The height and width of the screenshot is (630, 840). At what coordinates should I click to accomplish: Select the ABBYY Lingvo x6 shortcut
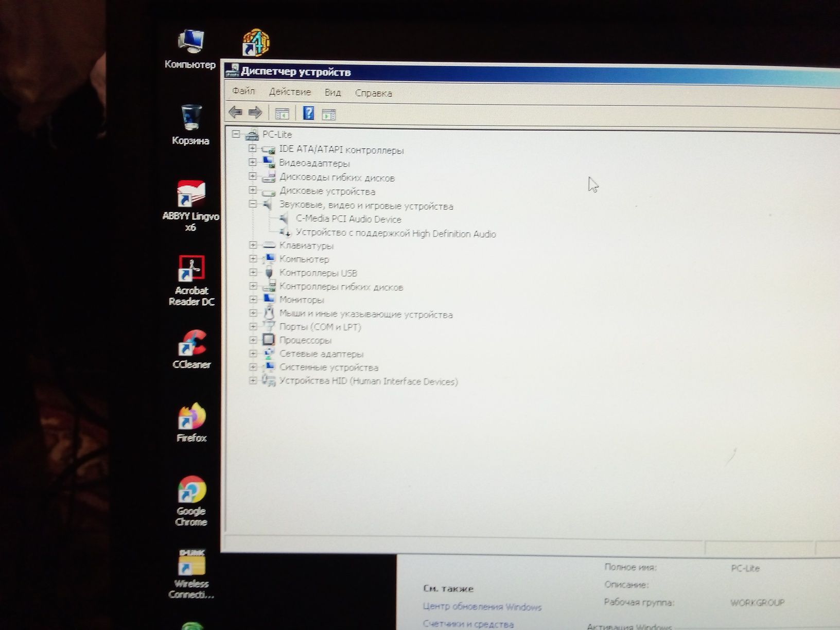pyautogui.click(x=191, y=206)
